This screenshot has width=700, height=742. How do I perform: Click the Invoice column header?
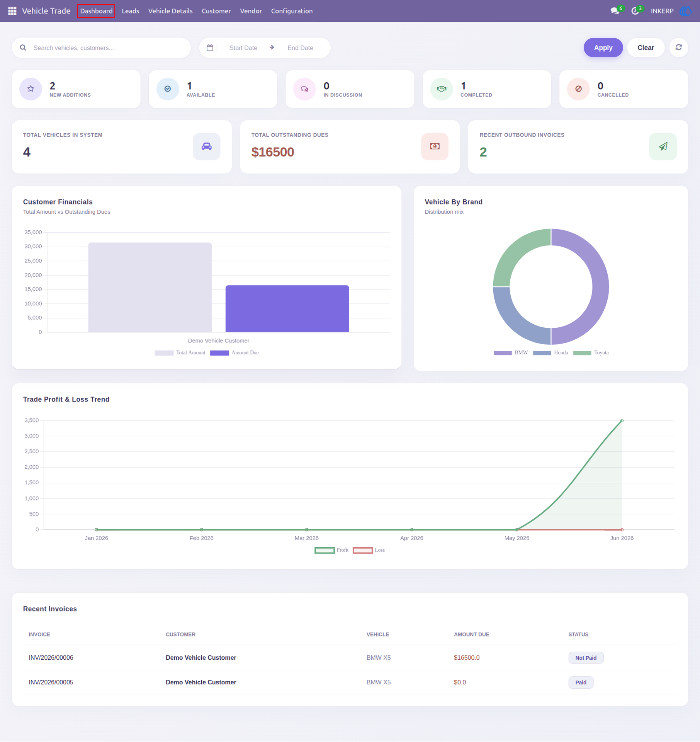tap(39, 635)
